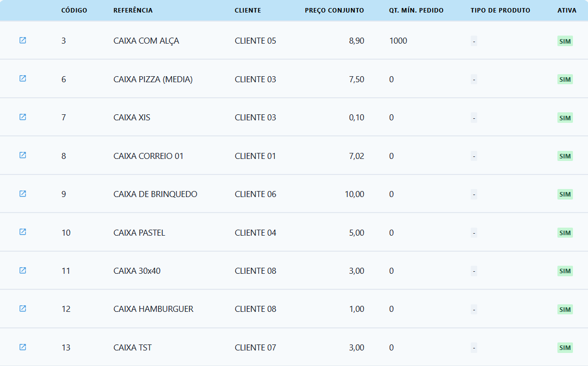The width and height of the screenshot is (588, 366).
Task: Click the REFERÊNCIA column header
Action: pyautogui.click(x=133, y=11)
